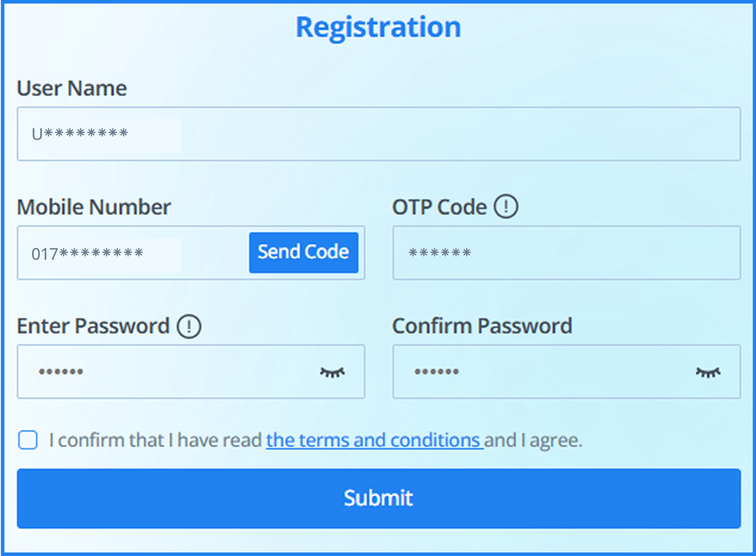Click the OTP Code label text
The height and width of the screenshot is (556, 756).
(x=439, y=207)
